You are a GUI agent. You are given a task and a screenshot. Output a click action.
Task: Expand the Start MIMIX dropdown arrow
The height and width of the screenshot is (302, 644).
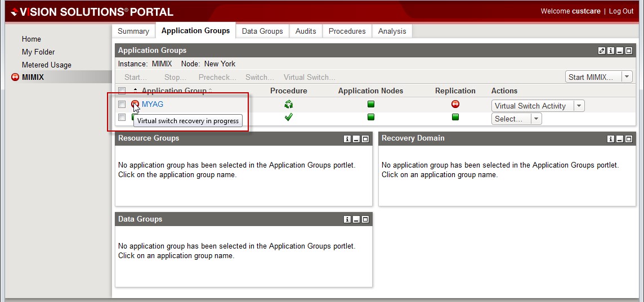tap(627, 77)
